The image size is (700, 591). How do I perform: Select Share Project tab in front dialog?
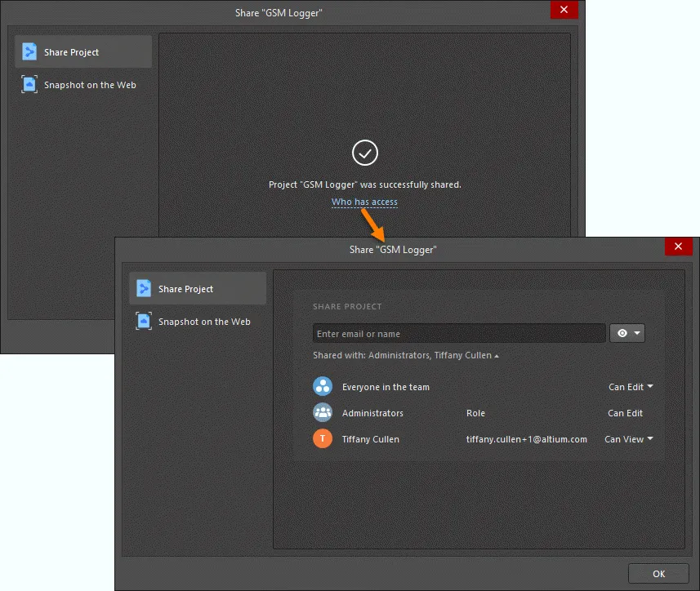click(198, 289)
